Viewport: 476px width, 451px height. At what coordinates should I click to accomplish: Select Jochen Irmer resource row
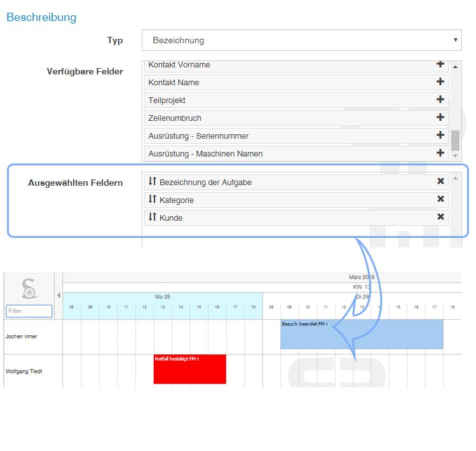pyautogui.click(x=22, y=337)
